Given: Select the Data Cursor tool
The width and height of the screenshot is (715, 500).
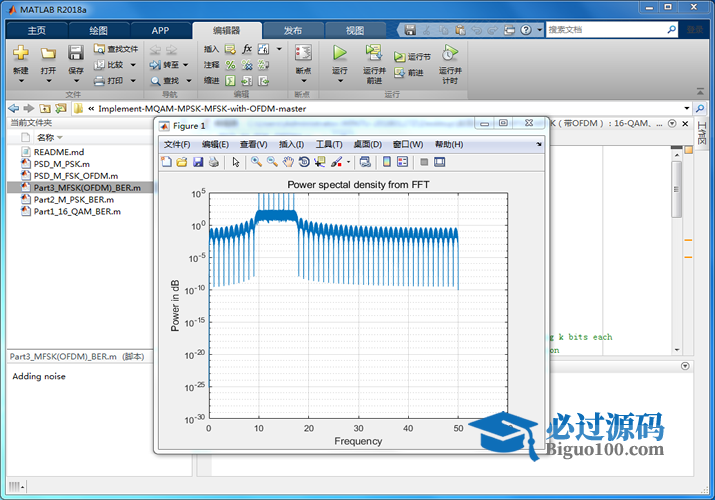Looking at the screenshot, I should (320, 162).
